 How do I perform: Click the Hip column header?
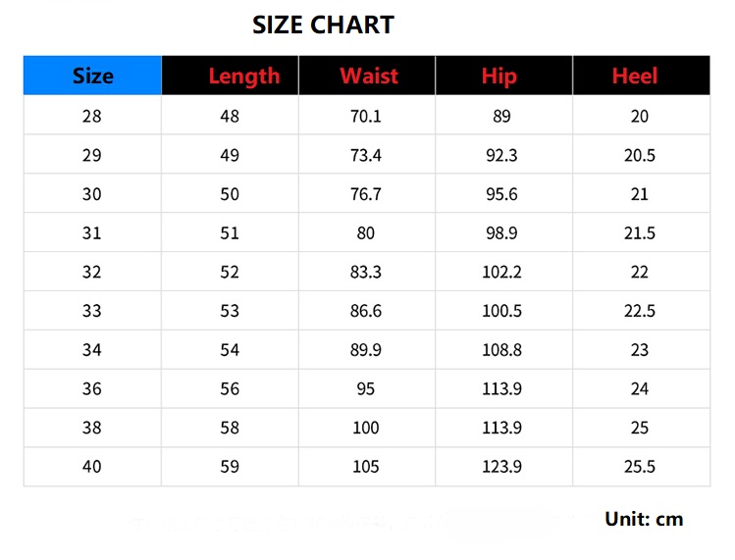pyautogui.click(x=499, y=76)
